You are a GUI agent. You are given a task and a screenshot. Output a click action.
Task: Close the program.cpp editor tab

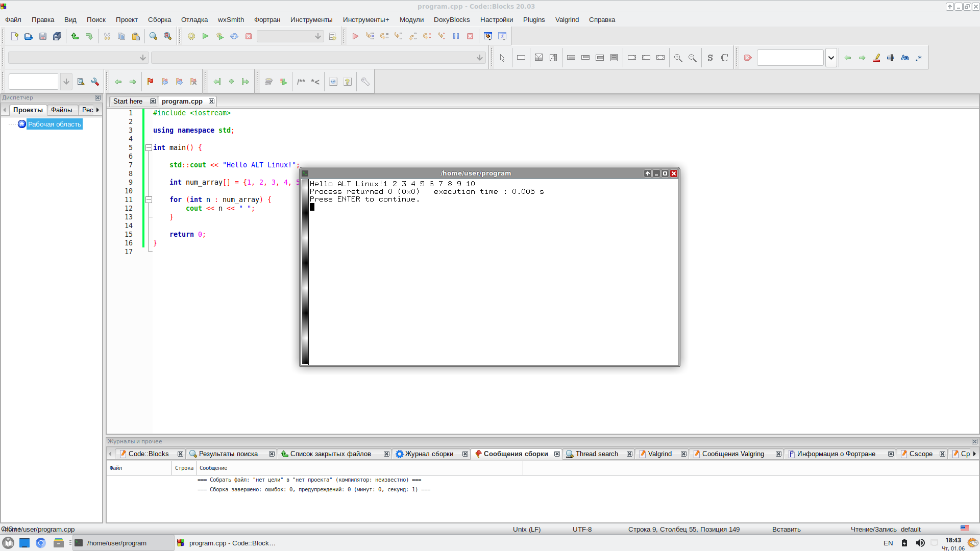coord(211,101)
